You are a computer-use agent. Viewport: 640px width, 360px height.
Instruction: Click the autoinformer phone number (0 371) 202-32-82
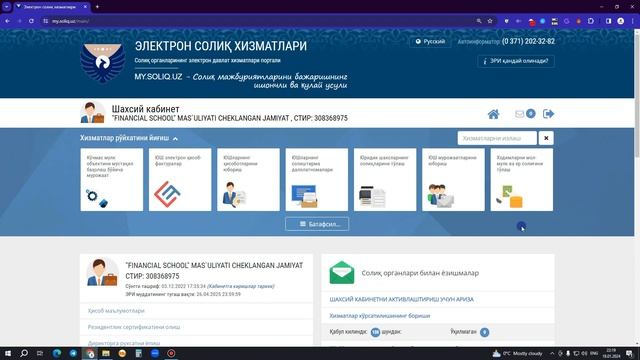click(x=528, y=42)
